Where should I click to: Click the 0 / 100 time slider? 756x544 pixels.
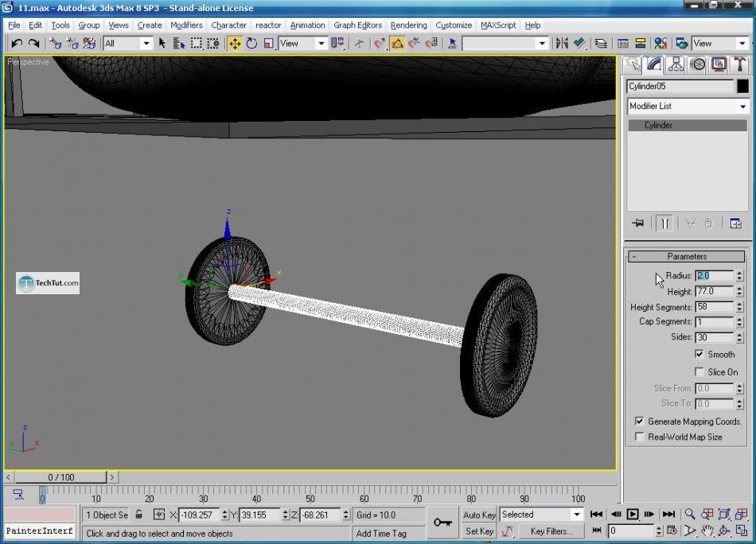click(x=60, y=477)
